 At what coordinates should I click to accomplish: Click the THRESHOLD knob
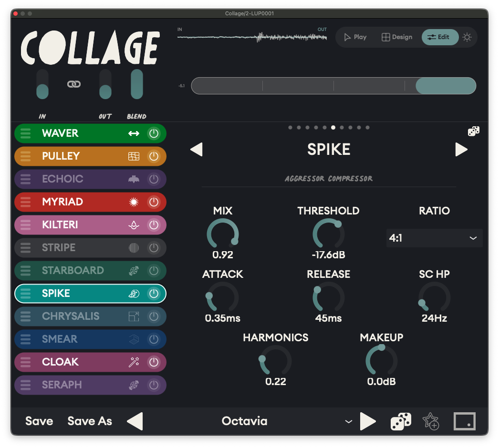coord(328,234)
